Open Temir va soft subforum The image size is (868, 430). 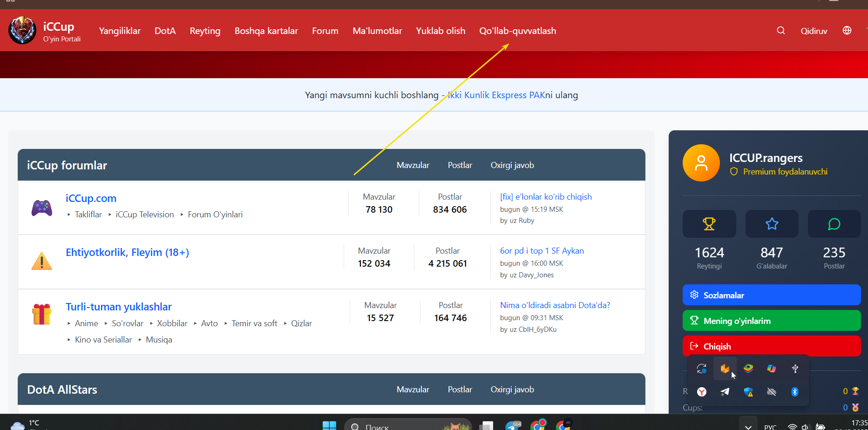(x=254, y=323)
